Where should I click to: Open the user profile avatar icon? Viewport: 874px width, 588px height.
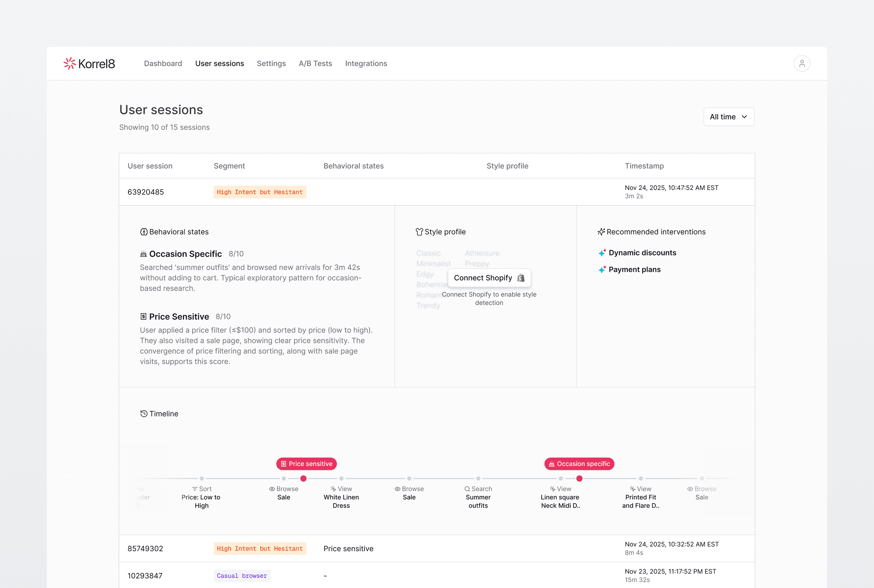801,63
